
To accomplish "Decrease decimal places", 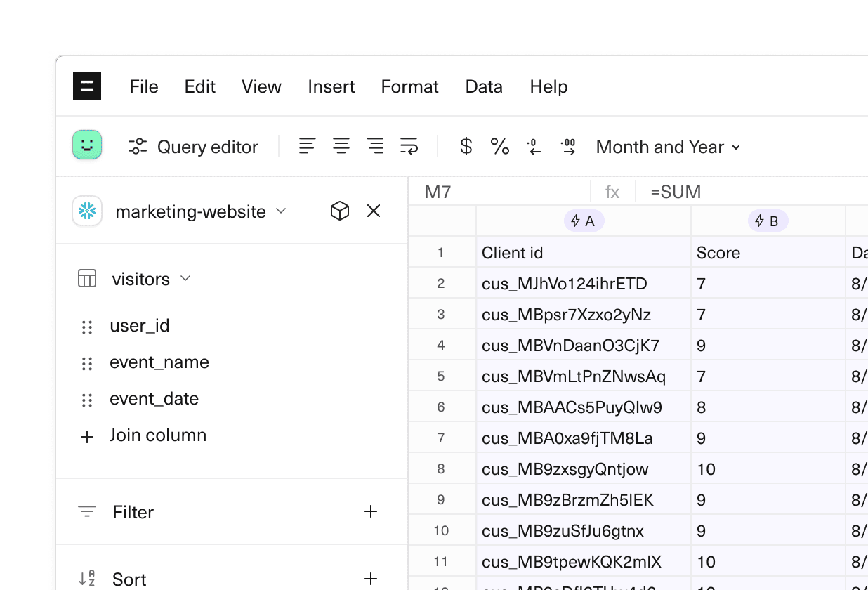I will click(534, 146).
